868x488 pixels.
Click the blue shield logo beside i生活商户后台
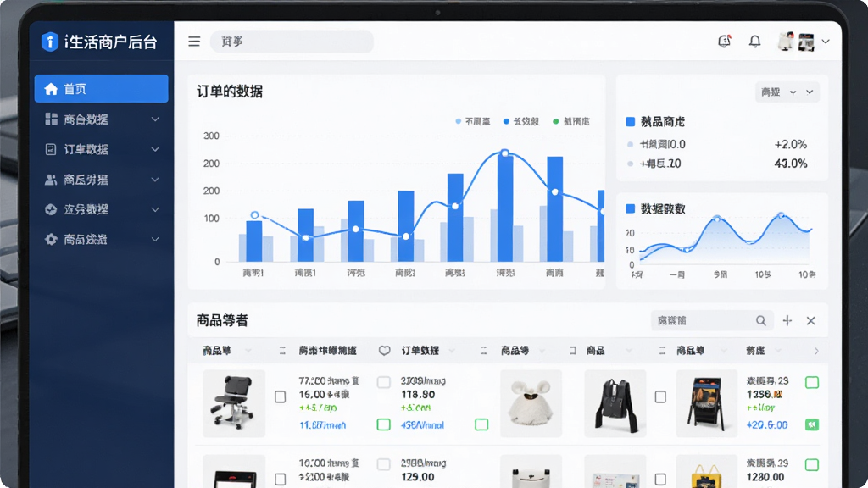pyautogui.click(x=50, y=42)
